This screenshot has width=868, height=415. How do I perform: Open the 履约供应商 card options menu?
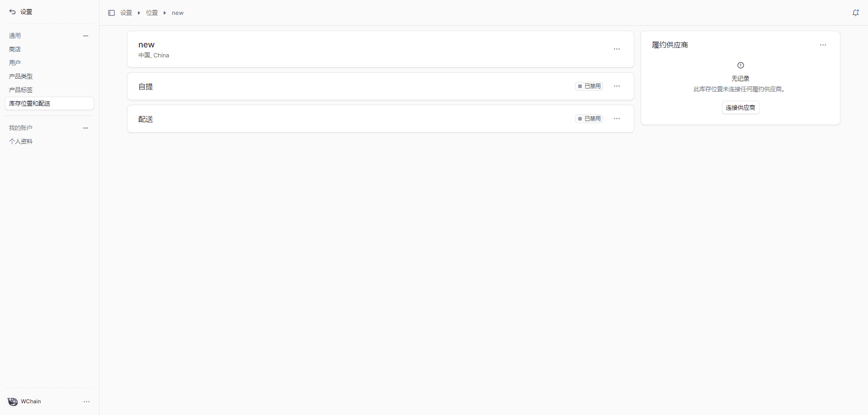(x=823, y=45)
